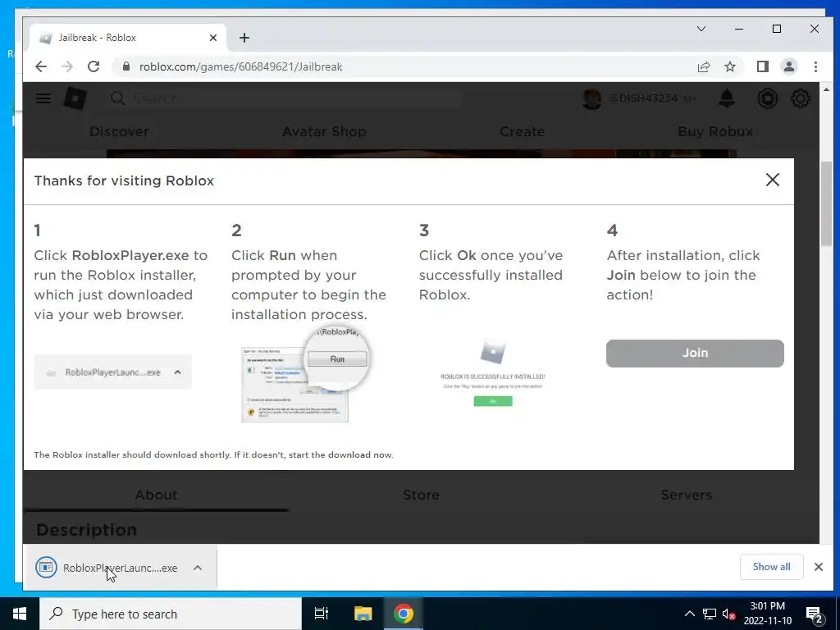Click the Run dialog illustration thumbnail
The width and height of the screenshot is (840, 630).
click(305, 375)
